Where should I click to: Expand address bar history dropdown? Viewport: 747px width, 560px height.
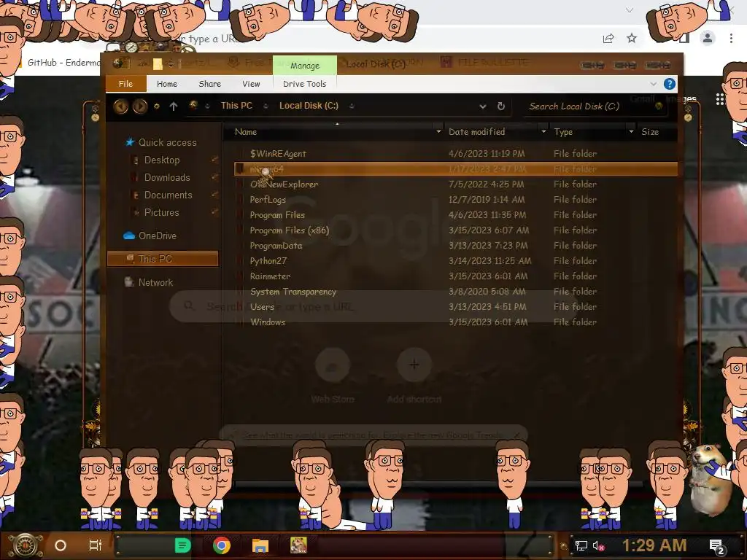[x=483, y=106]
